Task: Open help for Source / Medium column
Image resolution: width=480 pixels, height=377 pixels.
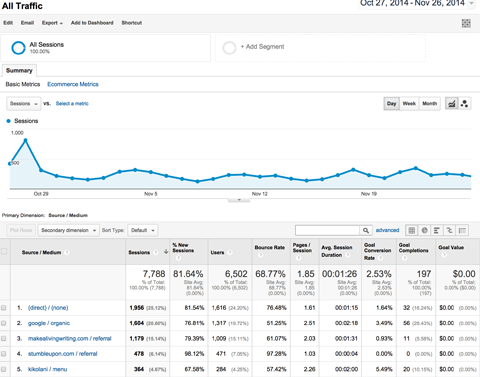Action: (x=67, y=252)
